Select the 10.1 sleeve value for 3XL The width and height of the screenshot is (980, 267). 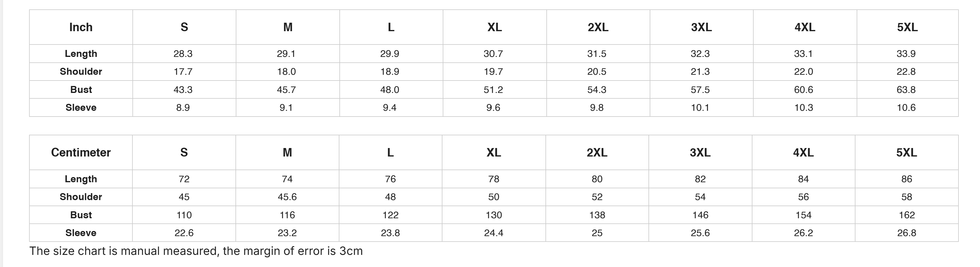coord(700,108)
